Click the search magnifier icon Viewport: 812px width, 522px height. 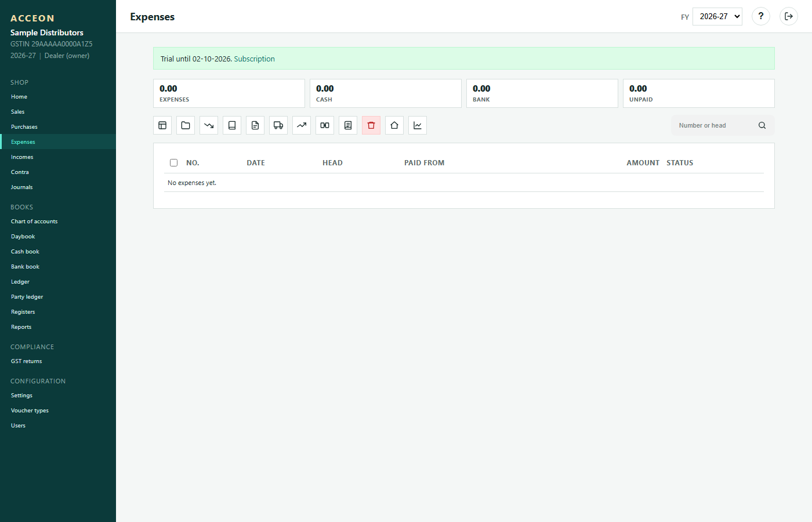762,125
